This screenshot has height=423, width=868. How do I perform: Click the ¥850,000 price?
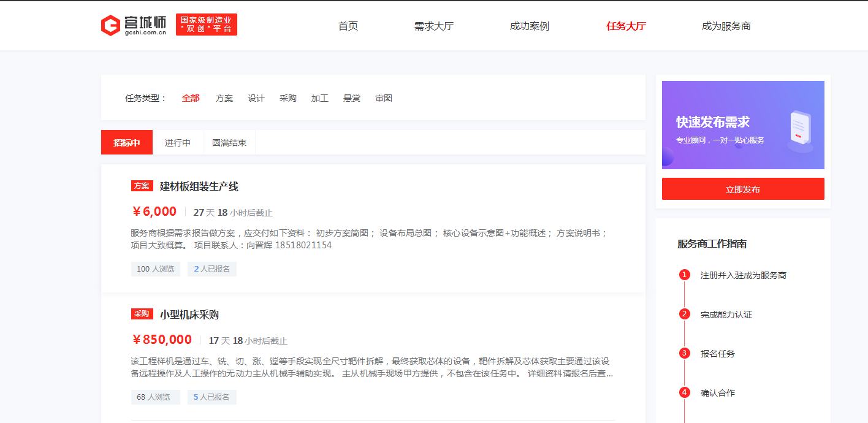point(162,340)
